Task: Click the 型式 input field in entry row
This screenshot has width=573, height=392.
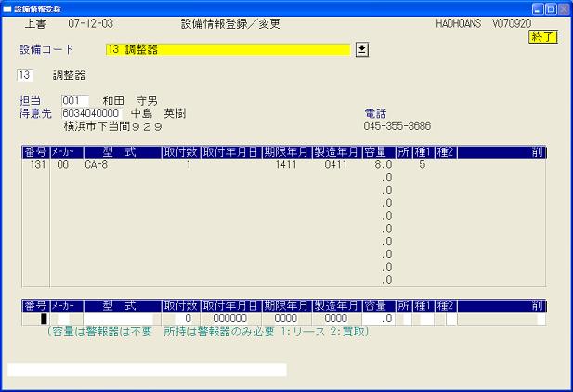Action: tap(118, 320)
